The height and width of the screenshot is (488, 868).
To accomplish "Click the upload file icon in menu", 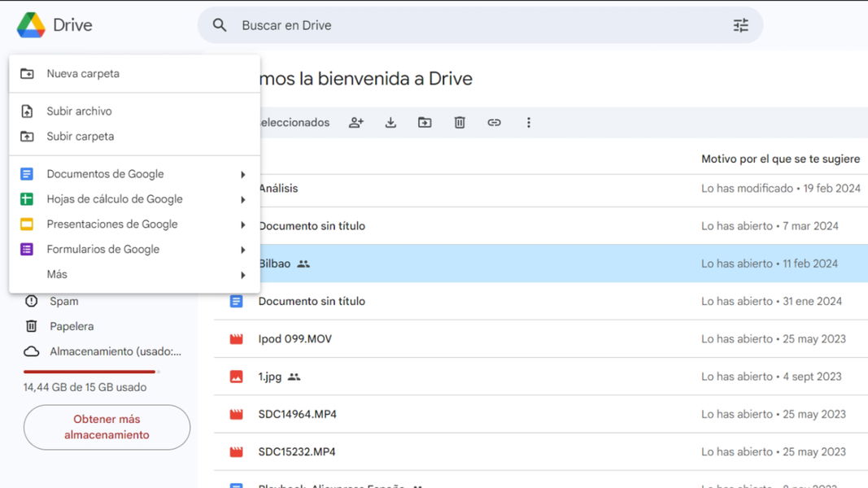I will click(27, 111).
